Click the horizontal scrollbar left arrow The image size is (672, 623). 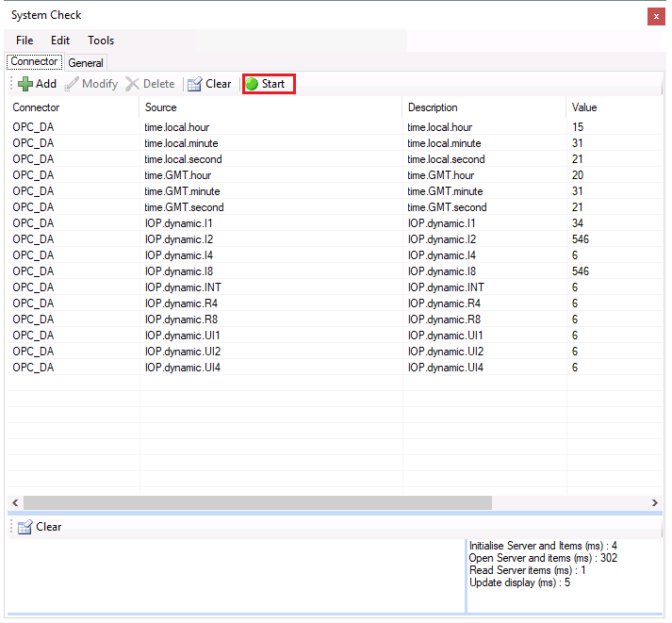click(x=15, y=502)
